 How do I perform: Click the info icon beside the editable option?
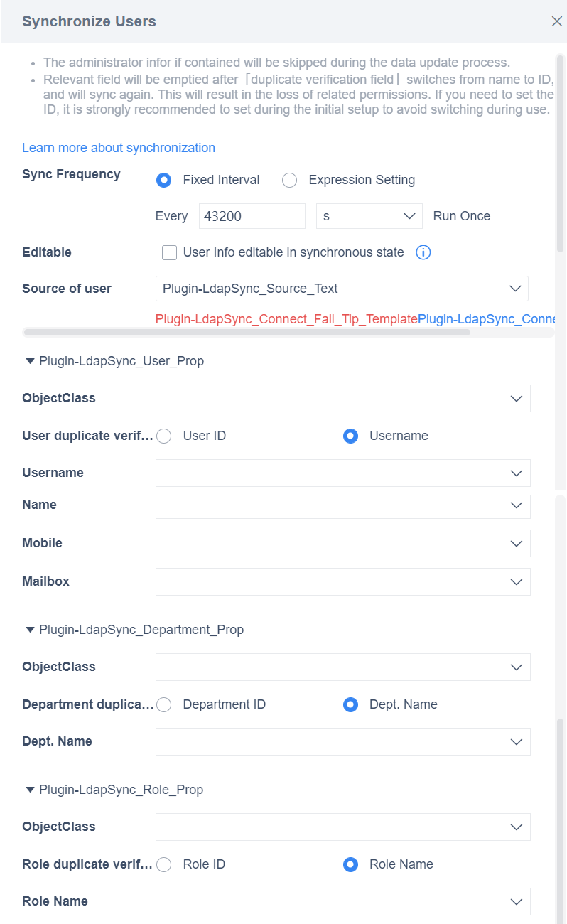tap(423, 252)
